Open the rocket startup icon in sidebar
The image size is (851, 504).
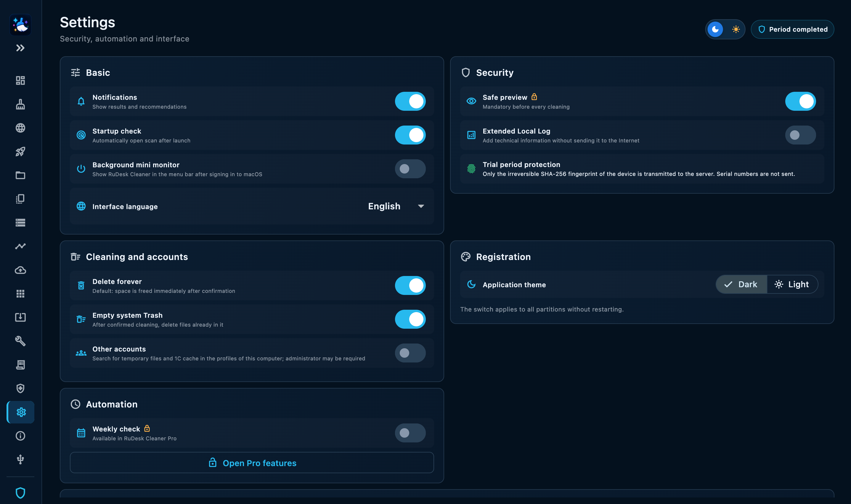coord(20,152)
